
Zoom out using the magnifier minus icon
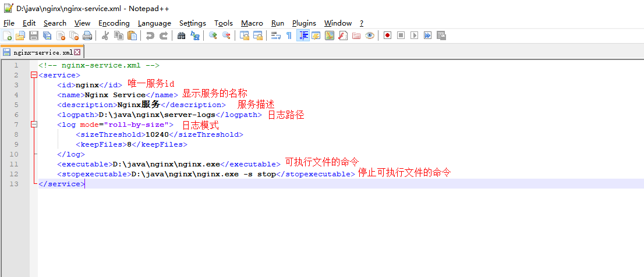pos(227,35)
